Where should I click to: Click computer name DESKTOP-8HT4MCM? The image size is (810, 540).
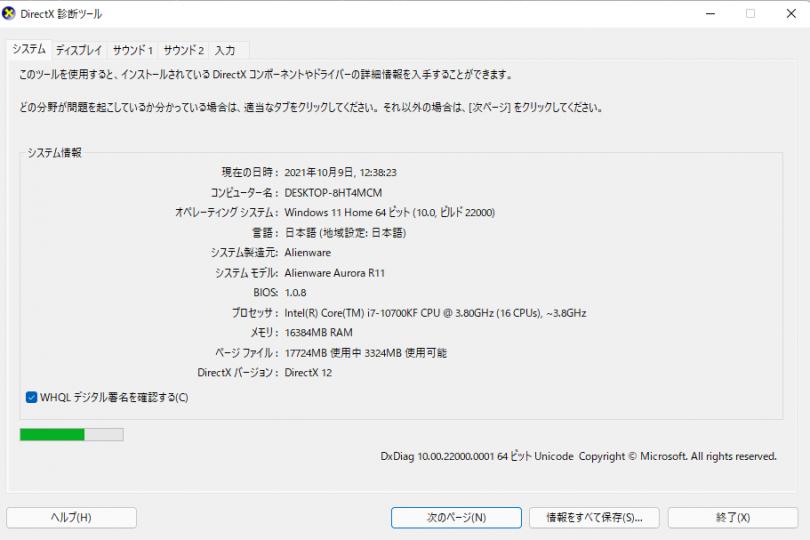[x=333, y=193]
